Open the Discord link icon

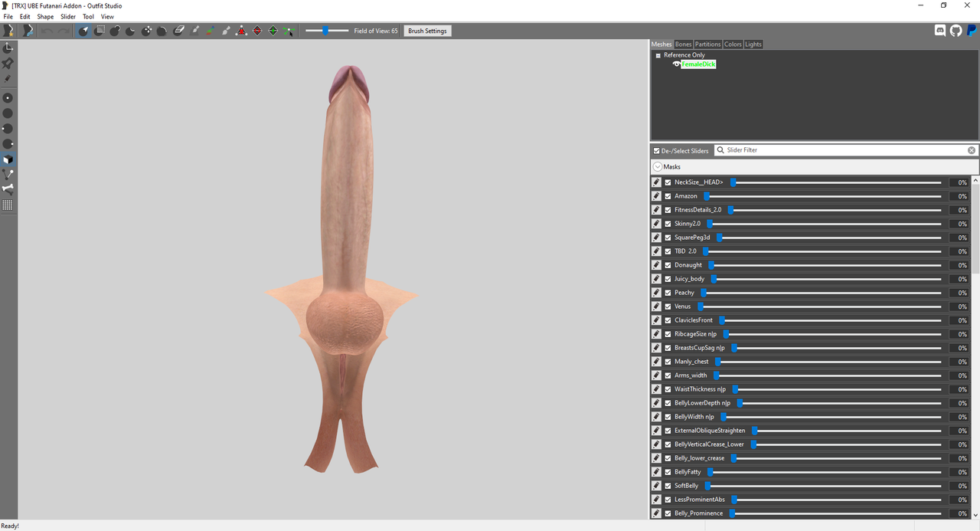pos(940,31)
